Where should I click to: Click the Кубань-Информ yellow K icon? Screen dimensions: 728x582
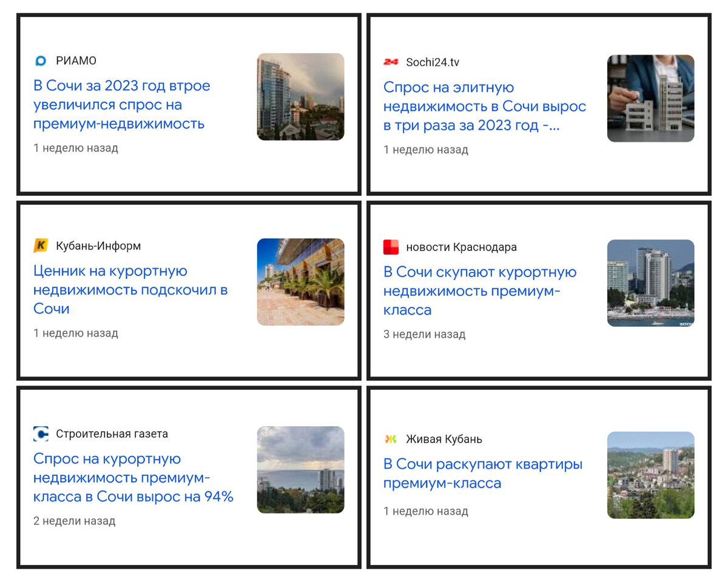[41, 246]
